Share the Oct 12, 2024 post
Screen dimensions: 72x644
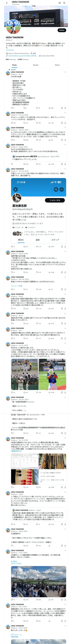(65, 123)
